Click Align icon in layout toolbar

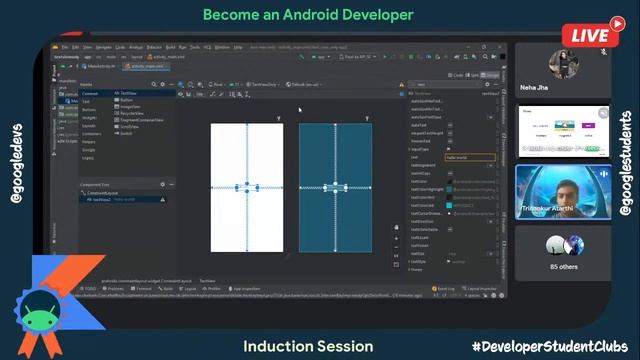(240, 94)
